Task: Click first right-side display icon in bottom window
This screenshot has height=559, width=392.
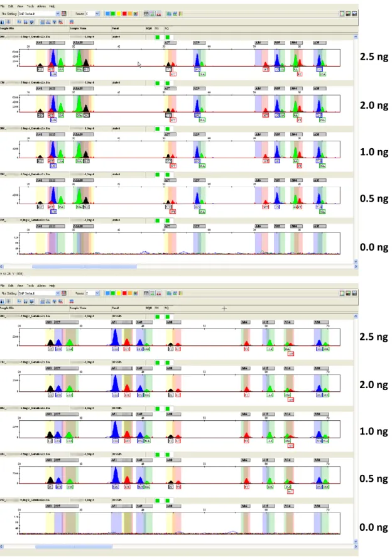Action: tap(342, 293)
